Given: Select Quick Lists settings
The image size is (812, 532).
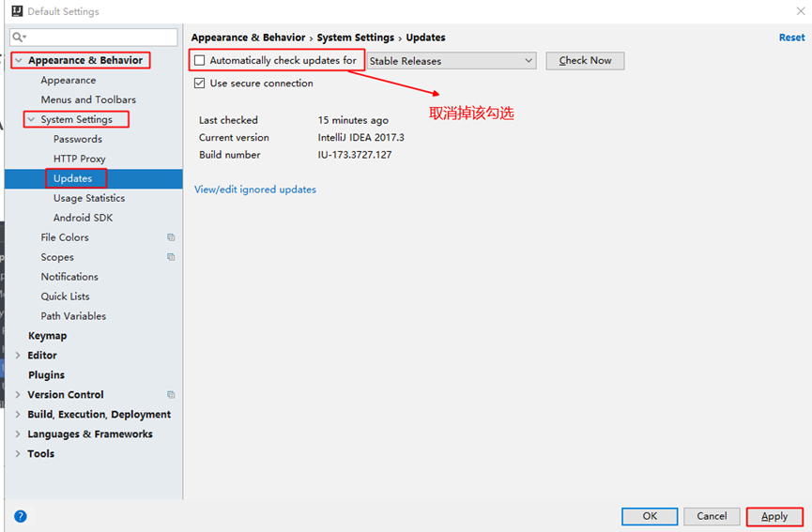Looking at the screenshot, I should click(66, 296).
